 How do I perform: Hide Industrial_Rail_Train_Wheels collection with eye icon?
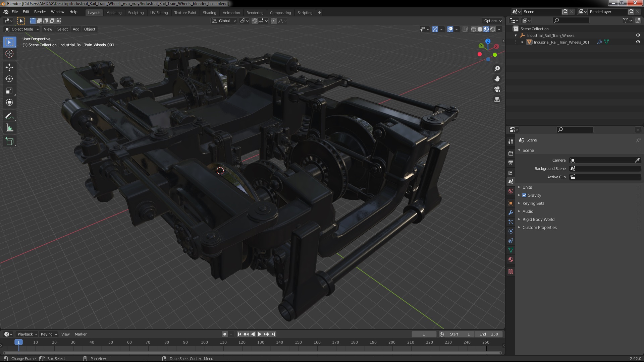(x=638, y=35)
